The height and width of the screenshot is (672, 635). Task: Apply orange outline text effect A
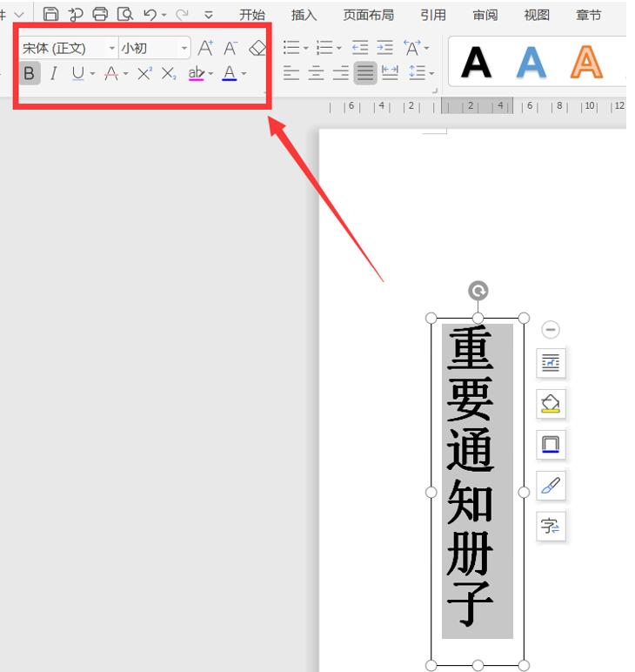click(586, 63)
